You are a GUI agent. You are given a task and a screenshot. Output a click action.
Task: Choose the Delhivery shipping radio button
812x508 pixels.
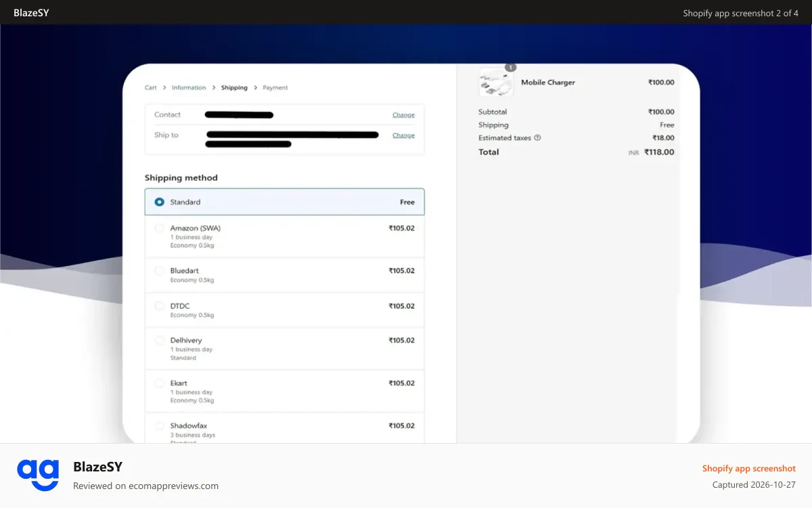(160, 341)
